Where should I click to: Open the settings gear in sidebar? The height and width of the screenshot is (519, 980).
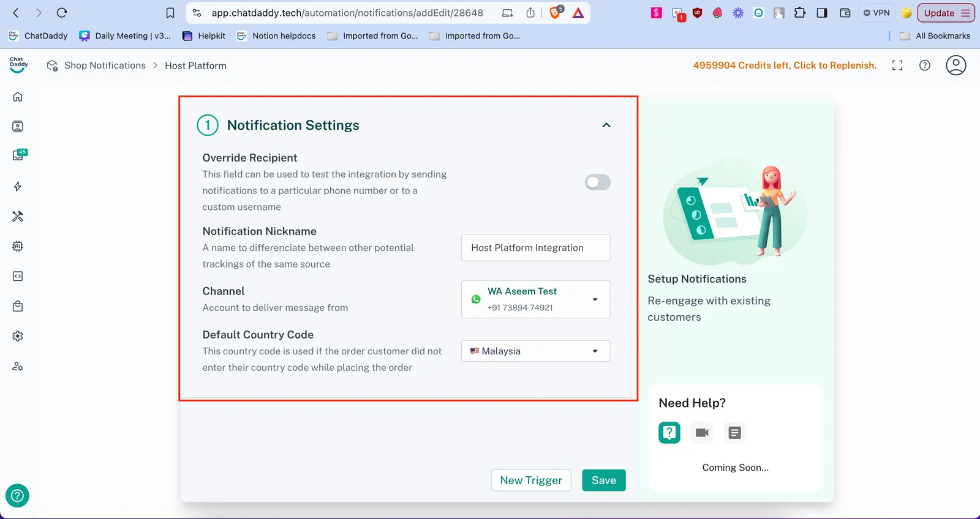tap(18, 336)
